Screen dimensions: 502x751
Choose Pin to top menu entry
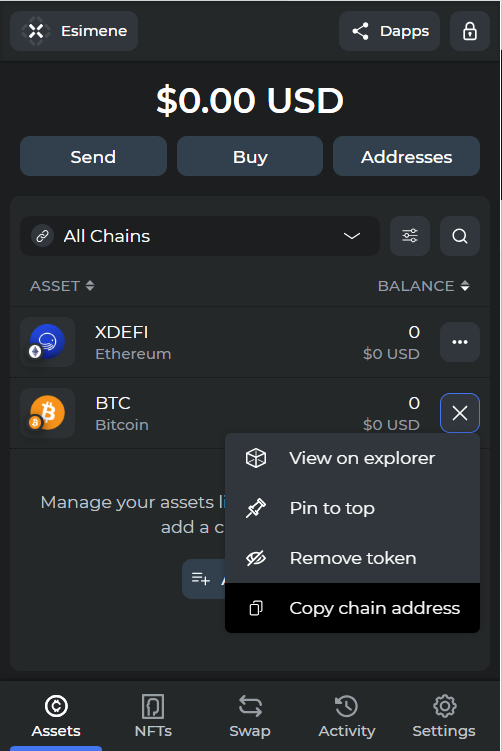353,508
